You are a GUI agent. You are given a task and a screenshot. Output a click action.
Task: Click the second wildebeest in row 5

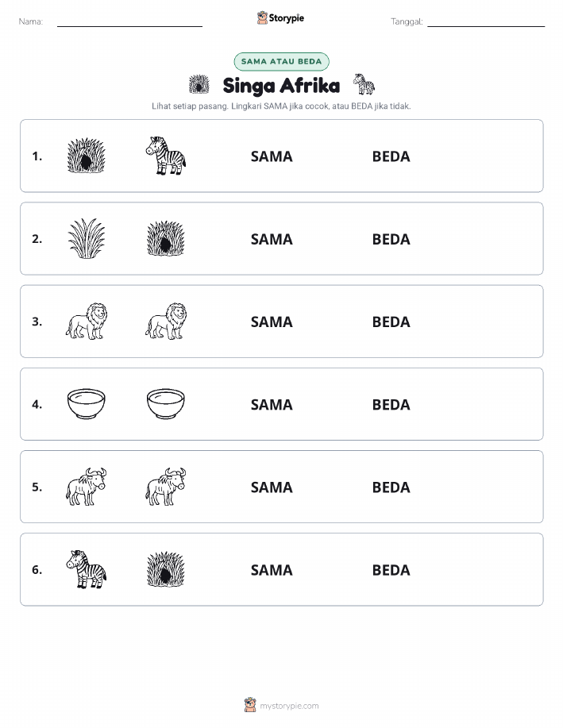tap(166, 487)
